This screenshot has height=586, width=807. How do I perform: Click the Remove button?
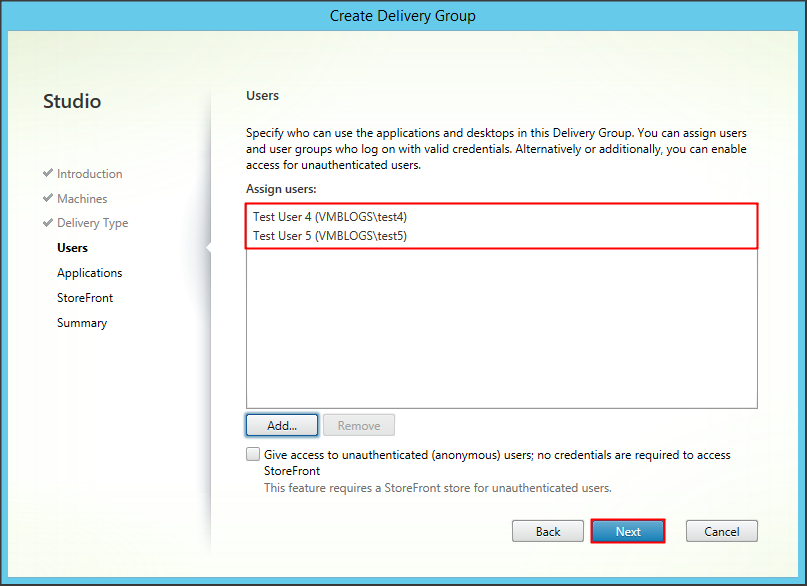359,425
